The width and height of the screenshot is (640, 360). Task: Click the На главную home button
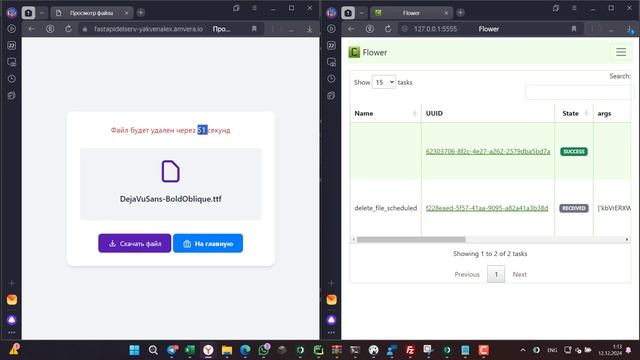208,243
